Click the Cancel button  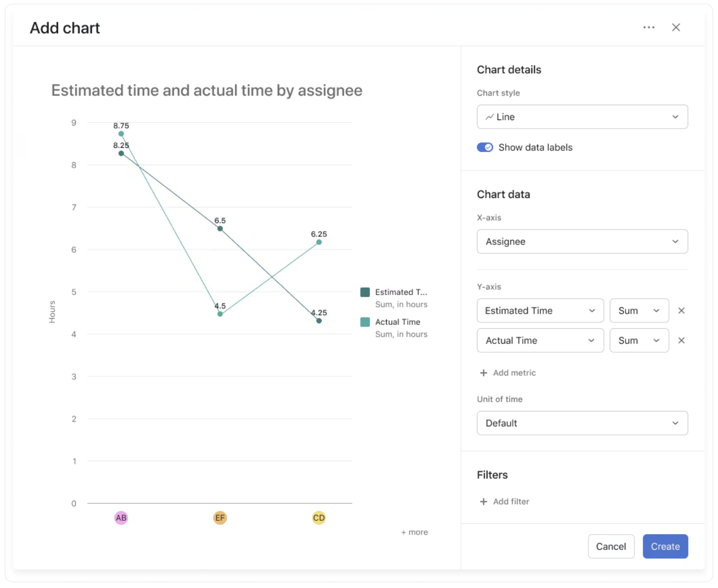click(x=611, y=546)
